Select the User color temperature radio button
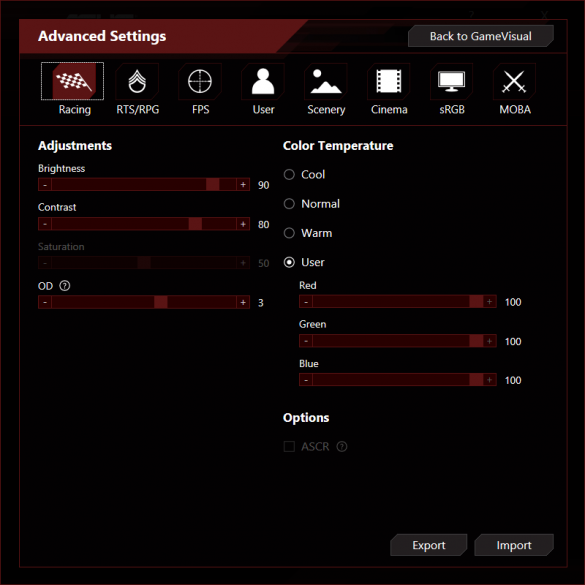585x585 pixels. [289, 262]
